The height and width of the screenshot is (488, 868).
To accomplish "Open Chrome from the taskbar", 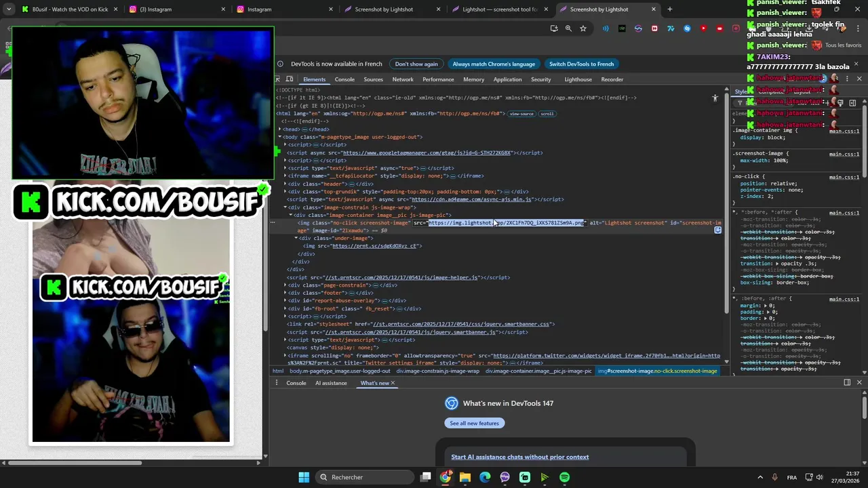I will pyautogui.click(x=446, y=477).
